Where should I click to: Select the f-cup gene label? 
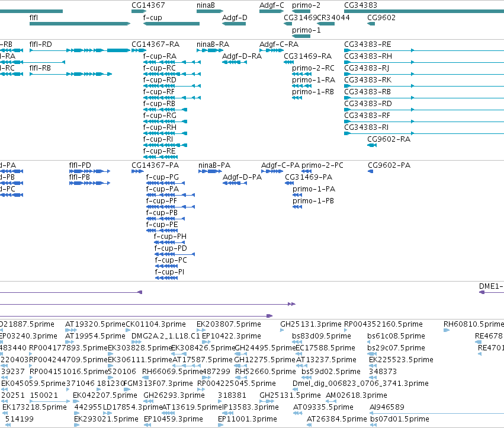click(x=152, y=17)
